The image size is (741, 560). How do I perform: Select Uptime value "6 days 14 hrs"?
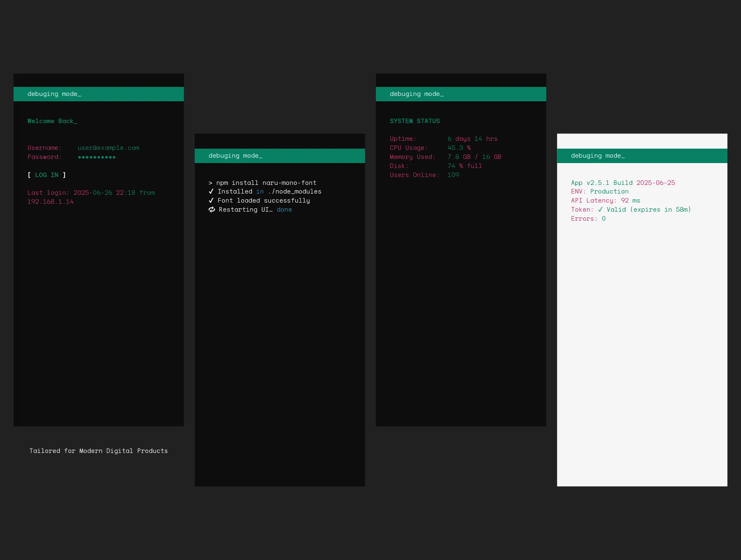pyautogui.click(x=472, y=139)
